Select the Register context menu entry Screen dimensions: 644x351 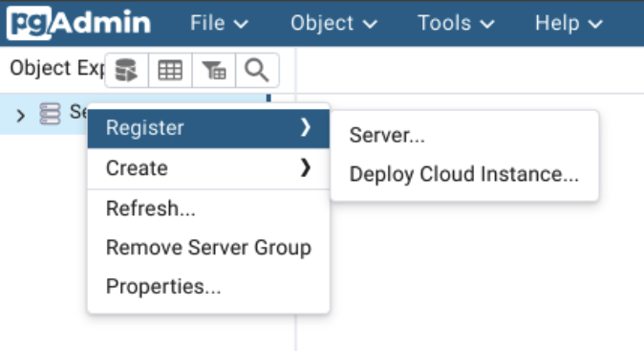[208, 128]
